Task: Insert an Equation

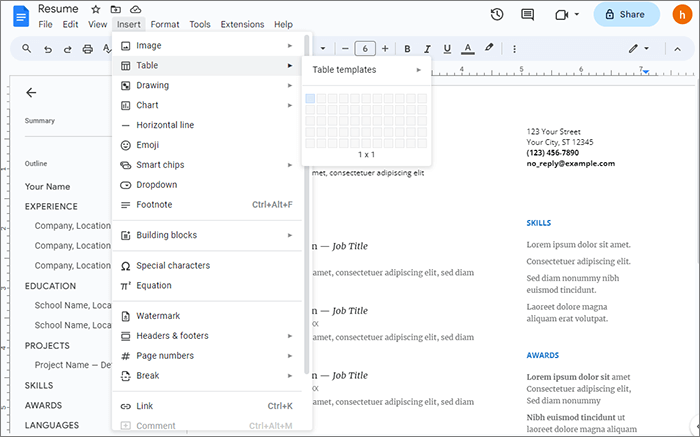Action: (207, 285)
